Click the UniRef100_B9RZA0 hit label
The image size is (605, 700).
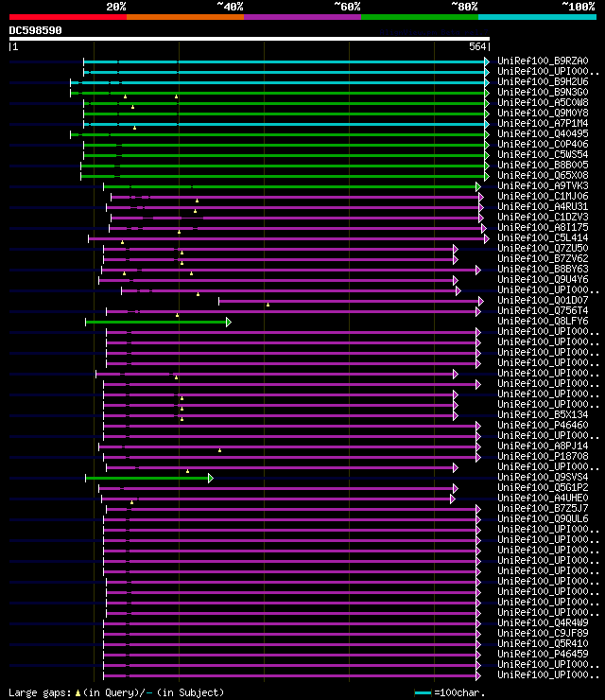(543, 61)
